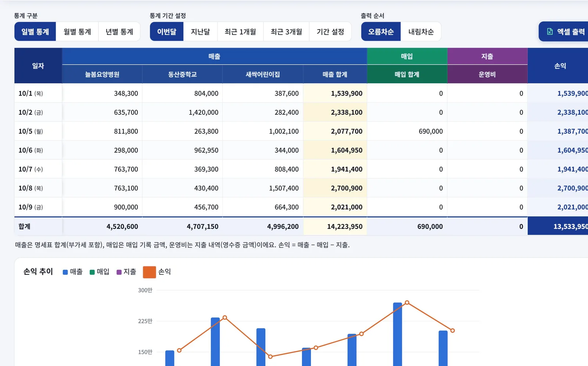
Task: Click the tallest blue 매출 bar
Action: 397,334
